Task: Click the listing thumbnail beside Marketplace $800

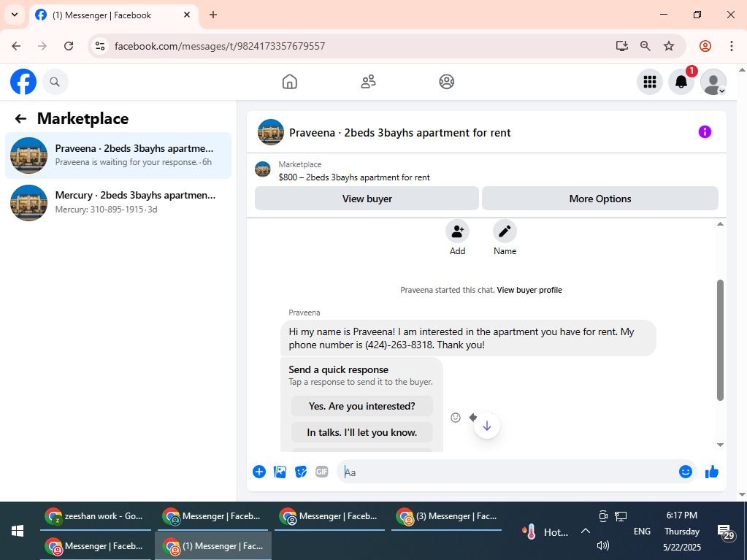Action: (x=262, y=169)
